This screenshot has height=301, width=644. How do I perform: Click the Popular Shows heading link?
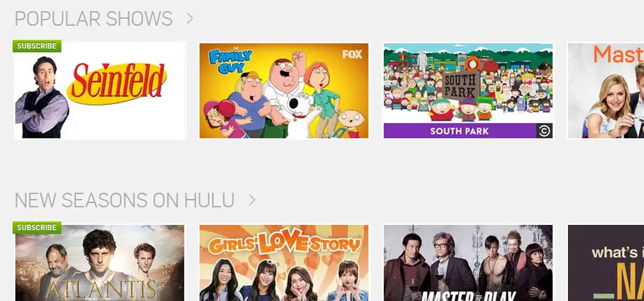pos(93,19)
